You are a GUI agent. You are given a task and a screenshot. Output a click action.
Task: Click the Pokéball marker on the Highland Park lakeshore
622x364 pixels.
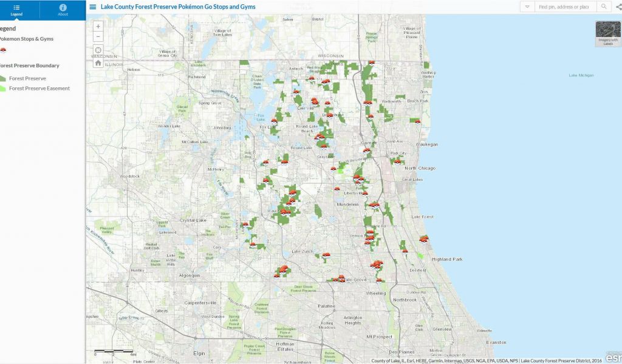click(424, 239)
